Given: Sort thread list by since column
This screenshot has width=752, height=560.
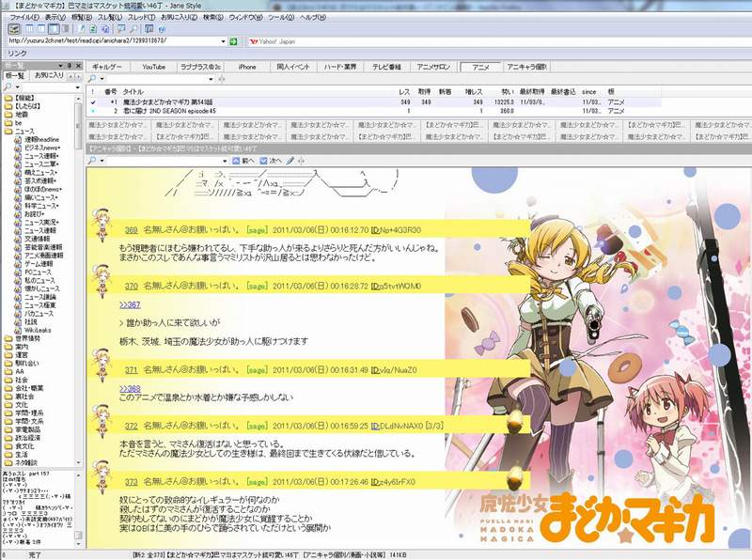Looking at the screenshot, I should 589,91.
